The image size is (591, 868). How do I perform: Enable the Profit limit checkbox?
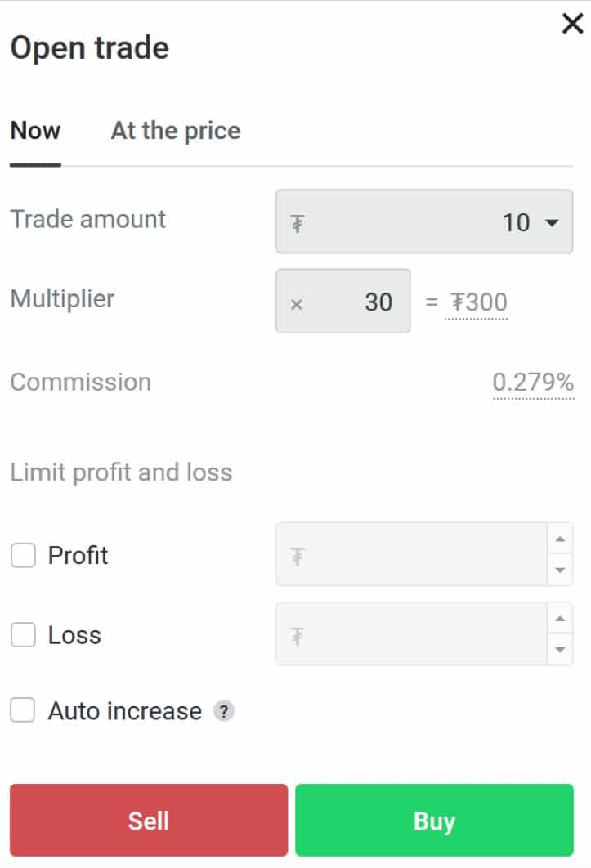23,556
